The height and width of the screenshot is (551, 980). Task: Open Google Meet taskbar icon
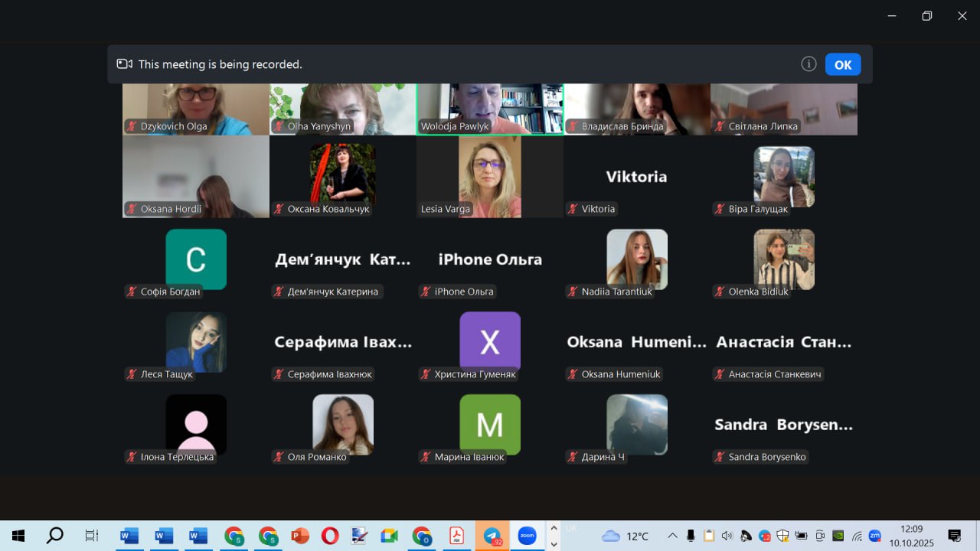pyautogui.click(x=390, y=536)
